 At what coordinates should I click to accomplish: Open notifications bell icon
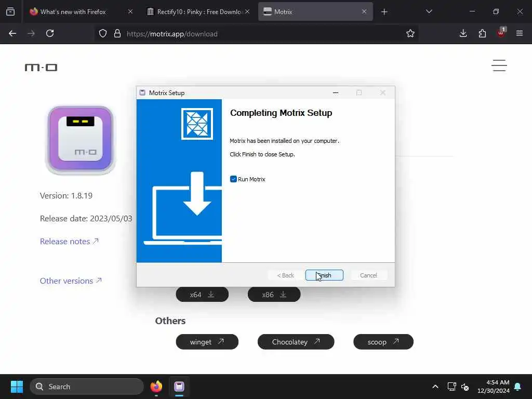pyautogui.click(x=518, y=387)
